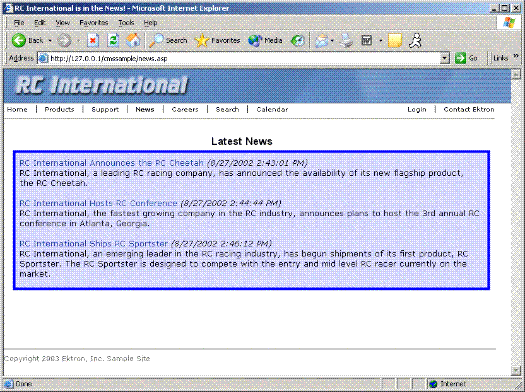Open the View menu
This screenshot has height=392, width=525.
click(x=62, y=22)
